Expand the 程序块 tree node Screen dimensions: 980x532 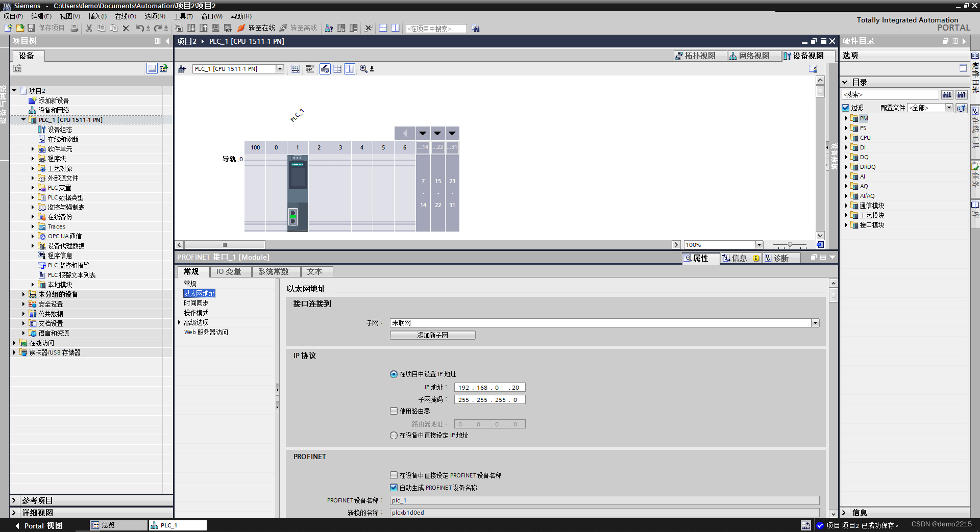tap(33, 159)
